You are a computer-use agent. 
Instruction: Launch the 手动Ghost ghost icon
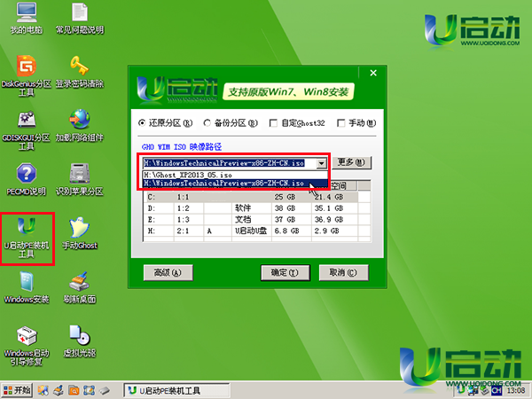[x=80, y=233]
